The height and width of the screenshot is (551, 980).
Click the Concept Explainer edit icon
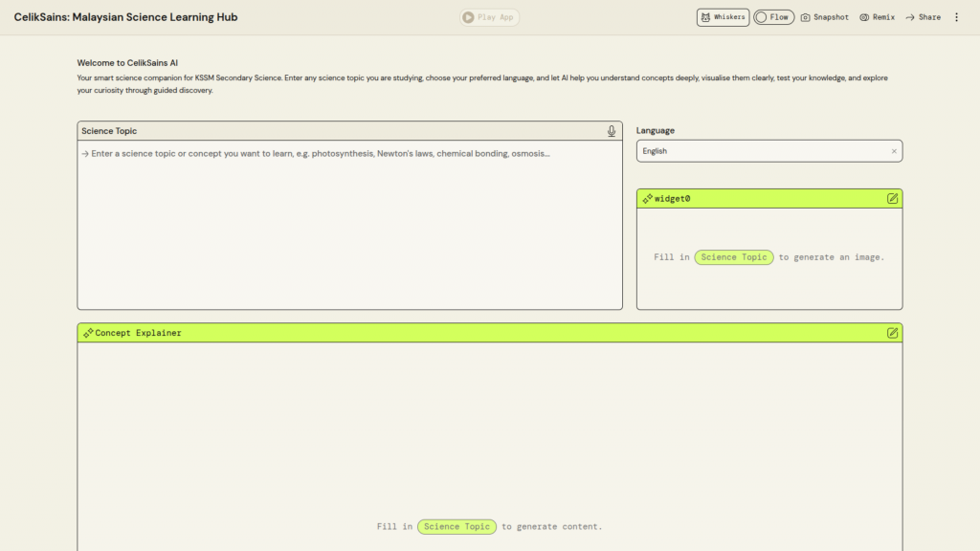coord(892,333)
